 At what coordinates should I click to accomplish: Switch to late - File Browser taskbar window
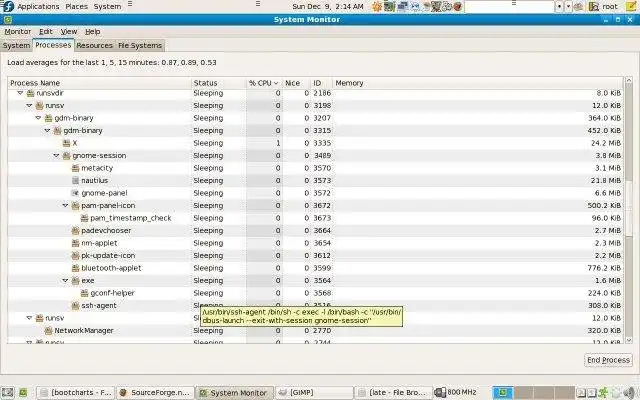[393, 393]
